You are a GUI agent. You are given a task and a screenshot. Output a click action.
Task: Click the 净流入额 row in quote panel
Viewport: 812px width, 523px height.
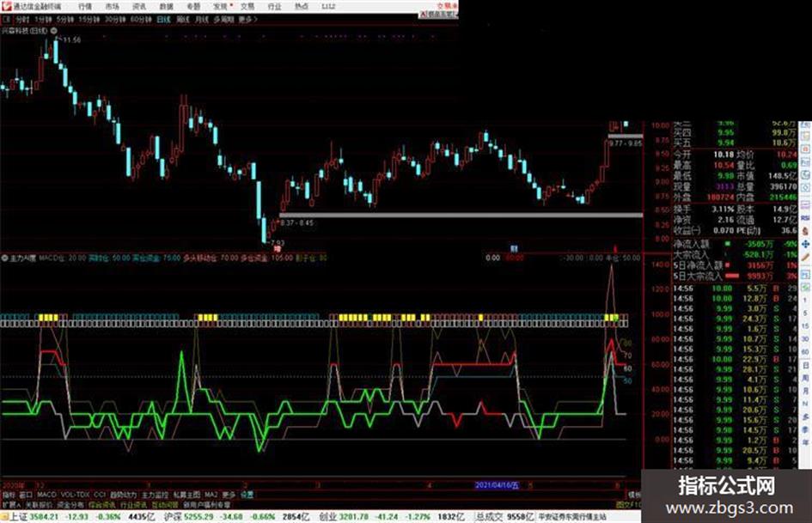(735, 244)
